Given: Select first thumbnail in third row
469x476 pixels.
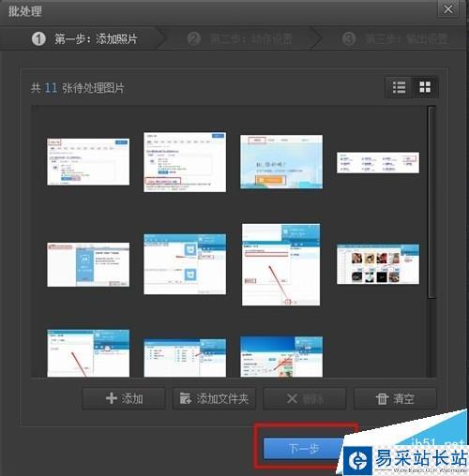Looking at the screenshot, I should [x=88, y=353].
